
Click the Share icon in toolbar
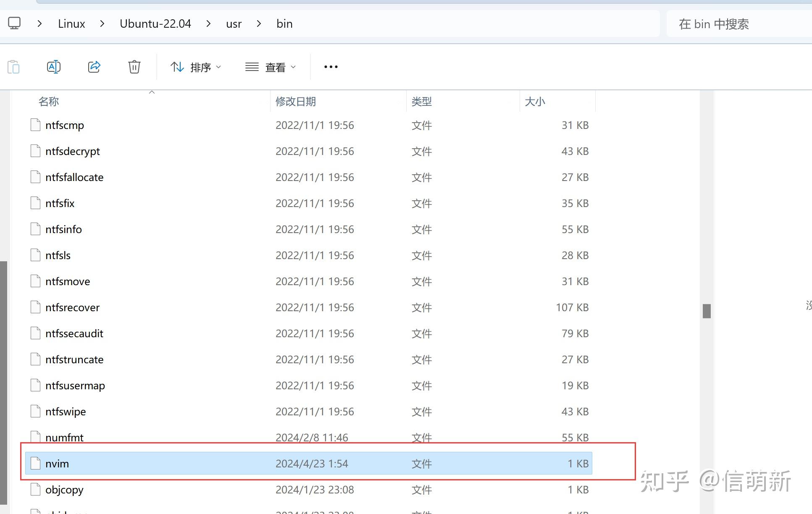94,67
